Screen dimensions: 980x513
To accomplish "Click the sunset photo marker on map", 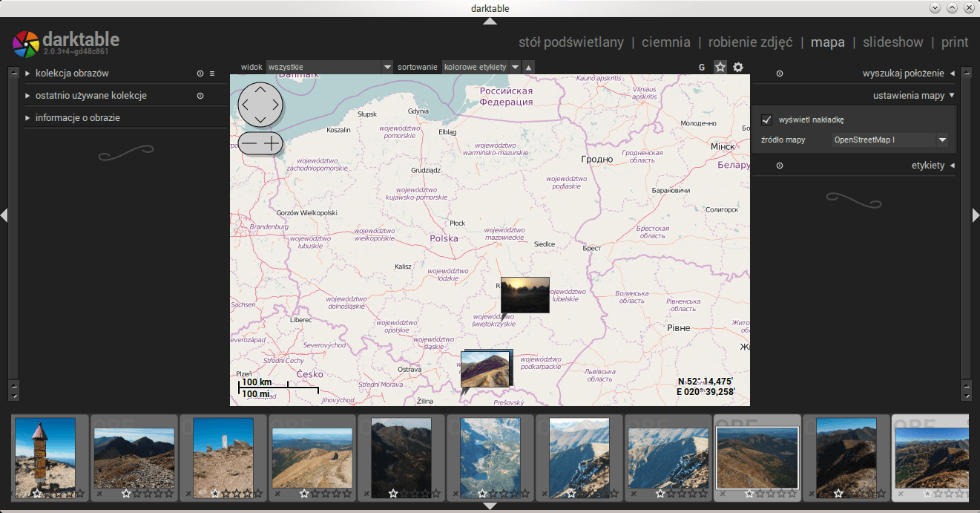I will 524,295.
